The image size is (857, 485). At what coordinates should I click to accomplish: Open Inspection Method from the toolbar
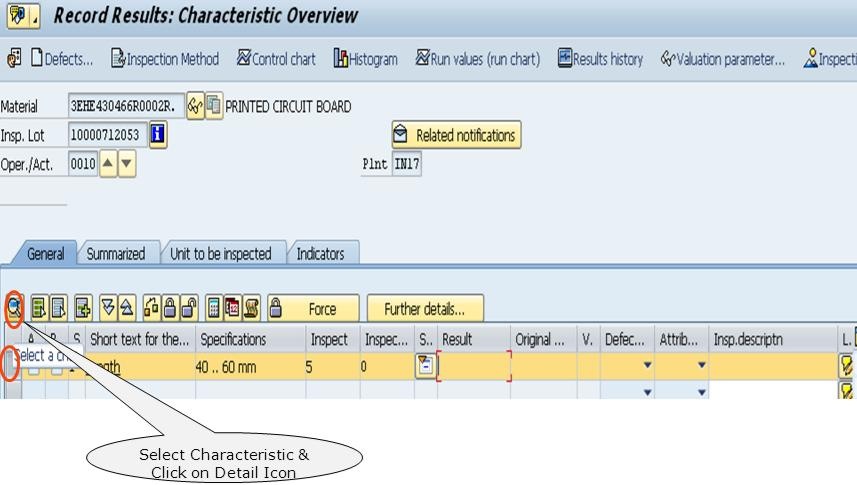pos(165,59)
